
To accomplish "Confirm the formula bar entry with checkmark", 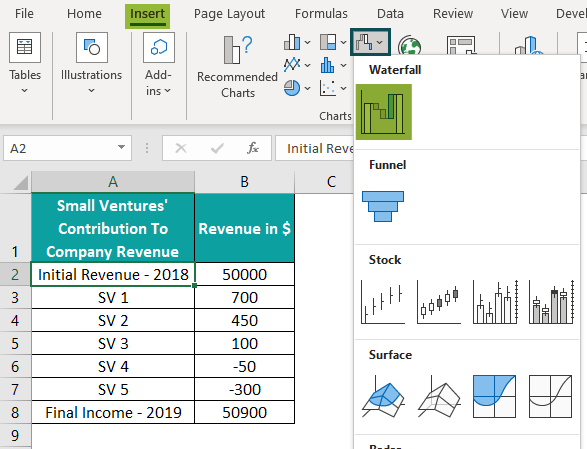I will (217, 148).
